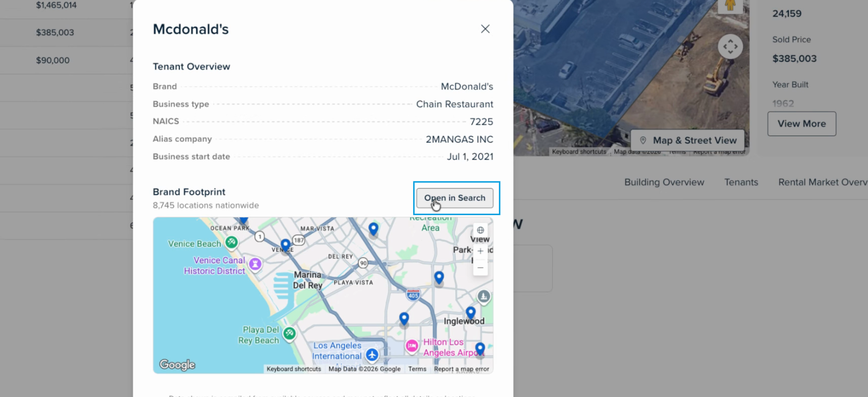Click Report a map error link
This screenshot has width=868, height=397.
461,369
